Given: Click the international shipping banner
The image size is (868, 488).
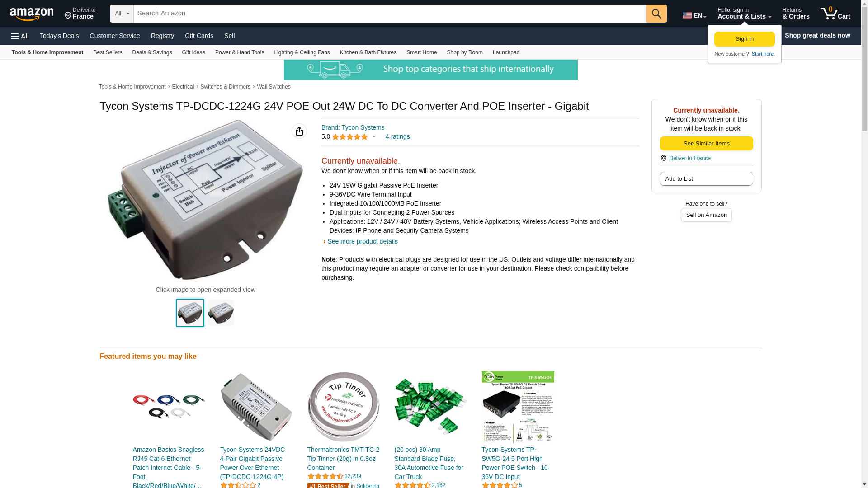Looking at the screenshot, I should pyautogui.click(x=430, y=70).
